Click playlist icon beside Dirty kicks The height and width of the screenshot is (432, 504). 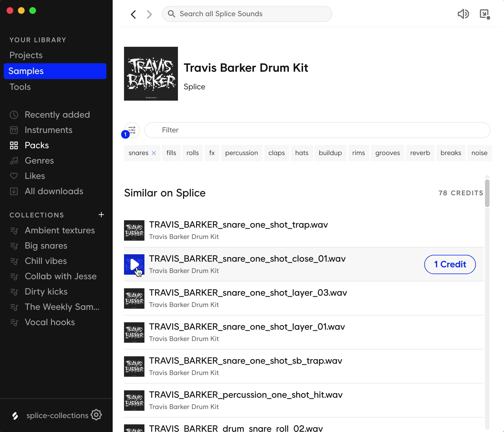[x=14, y=292]
